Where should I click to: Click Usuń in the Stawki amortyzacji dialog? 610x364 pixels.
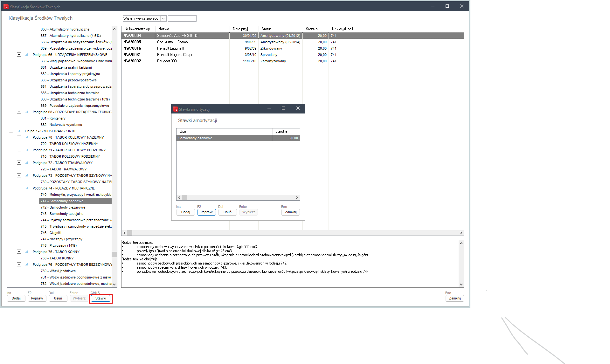point(228,212)
